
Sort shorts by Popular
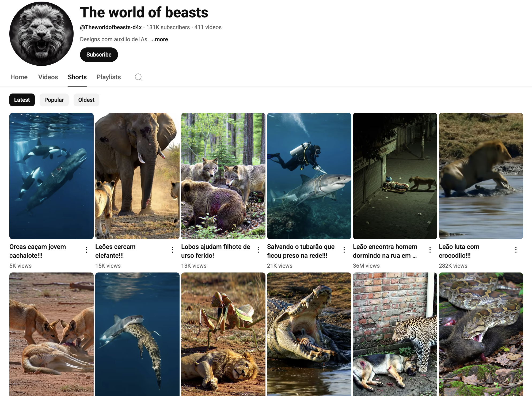(x=54, y=100)
